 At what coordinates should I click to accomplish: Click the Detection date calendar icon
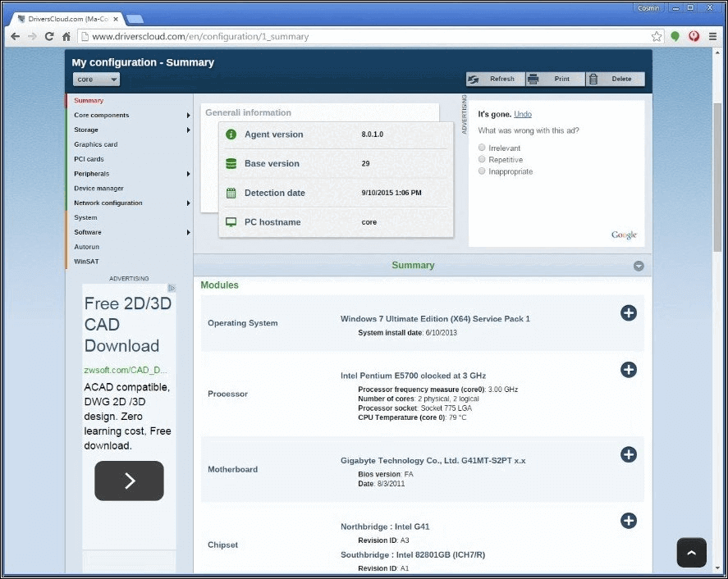231,193
